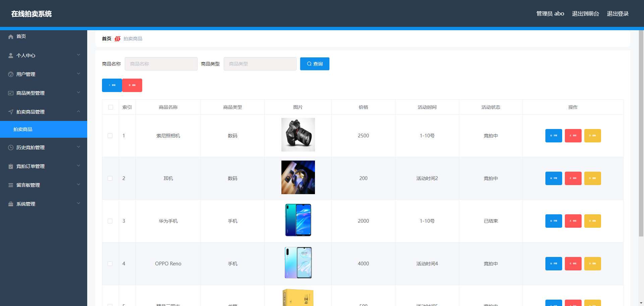This screenshot has width=644, height=306.
Task: Click the yellow 删除 button for 索尼照相机
Action: [x=592, y=136]
